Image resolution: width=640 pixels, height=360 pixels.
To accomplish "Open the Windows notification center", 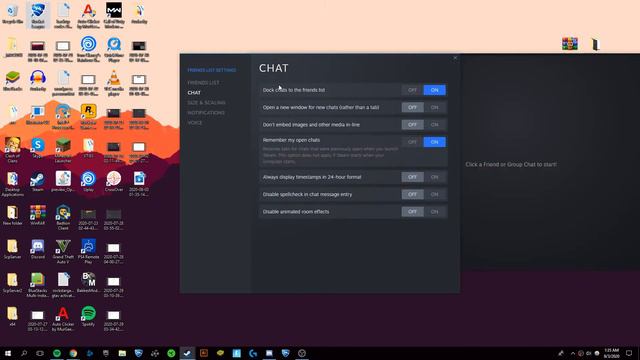I will [629, 353].
